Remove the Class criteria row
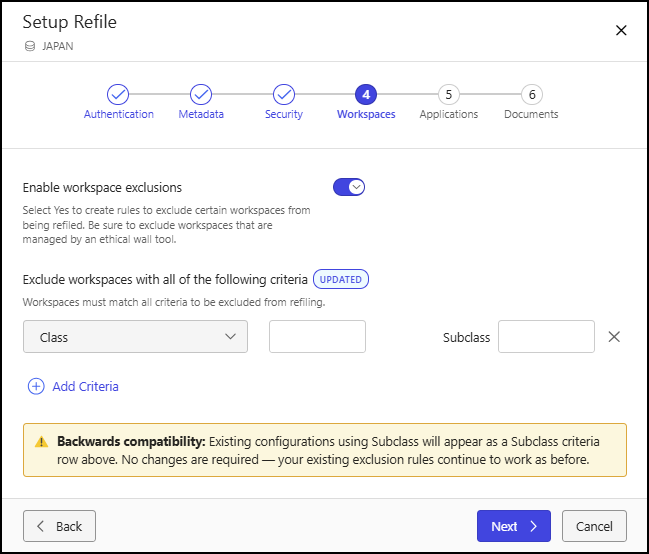Image resolution: width=649 pixels, height=554 pixels. pyautogui.click(x=614, y=337)
